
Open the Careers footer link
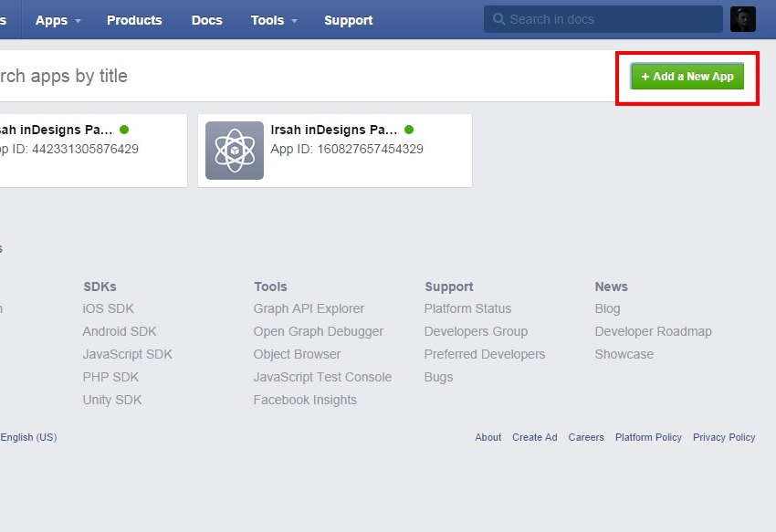(586, 437)
